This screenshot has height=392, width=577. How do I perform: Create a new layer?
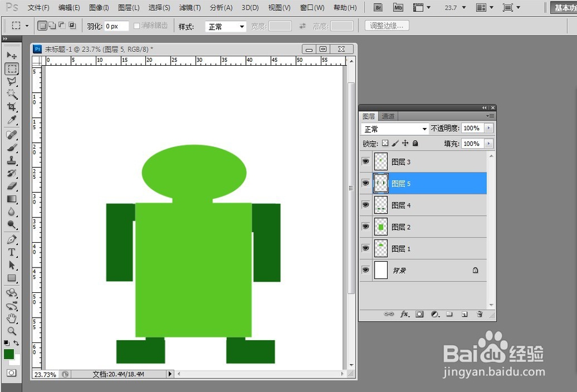(x=464, y=314)
